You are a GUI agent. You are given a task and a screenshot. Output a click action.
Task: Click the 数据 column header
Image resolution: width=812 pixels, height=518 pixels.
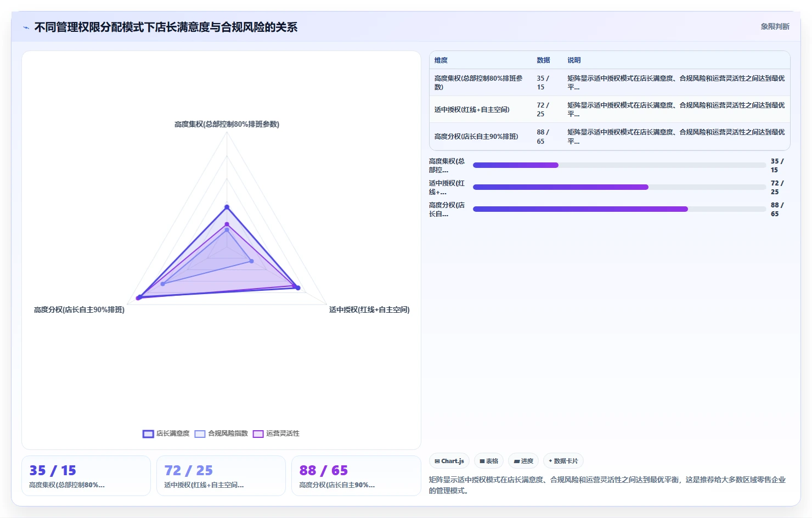click(x=543, y=60)
